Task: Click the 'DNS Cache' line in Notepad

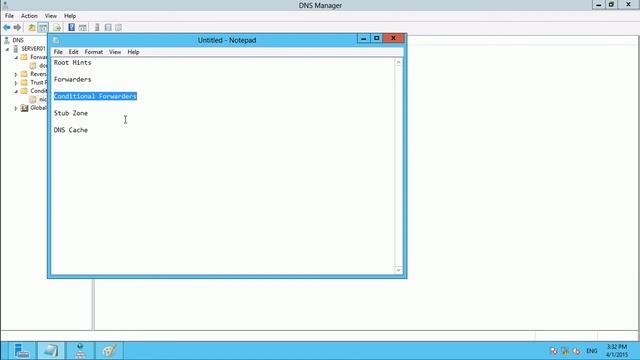Action: pyautogui.click(x=71, y=130)
